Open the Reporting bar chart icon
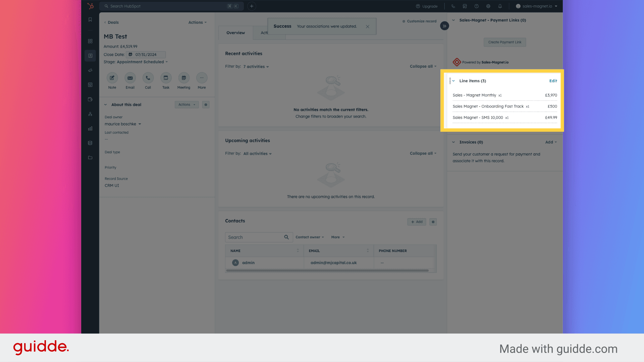Viewport: 644px width, 362px height. tap(90, 128)
